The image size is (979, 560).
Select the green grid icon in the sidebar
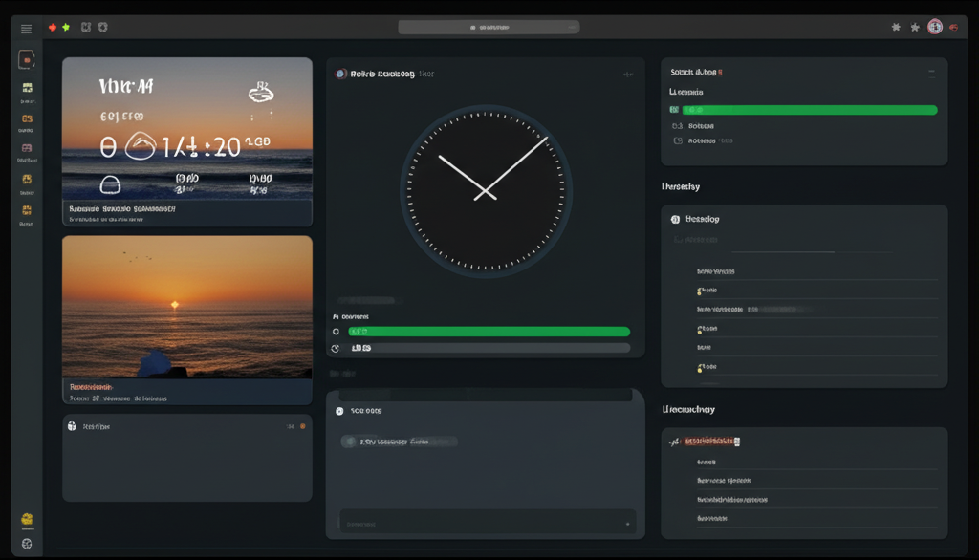(27, 87)
